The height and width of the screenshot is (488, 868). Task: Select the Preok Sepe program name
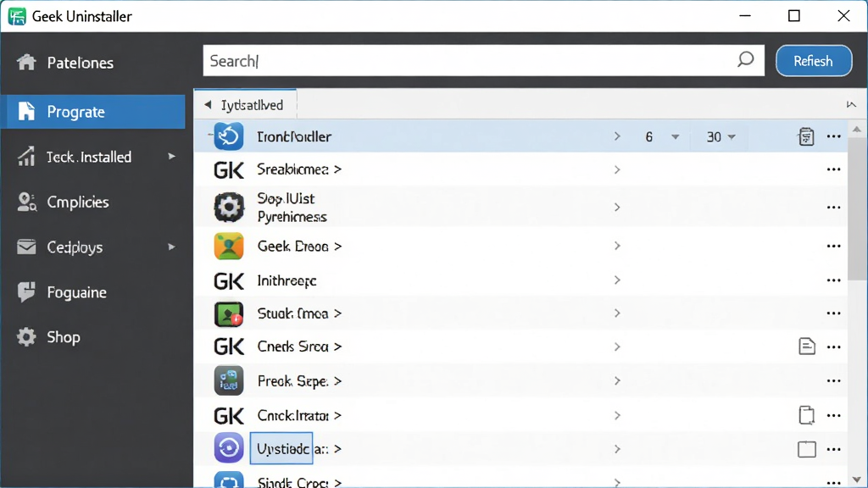coord(292,381)
